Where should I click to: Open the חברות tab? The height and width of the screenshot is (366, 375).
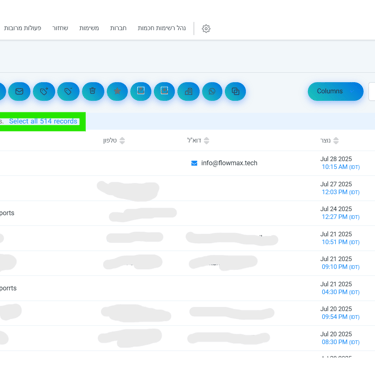tap(118, 28)
